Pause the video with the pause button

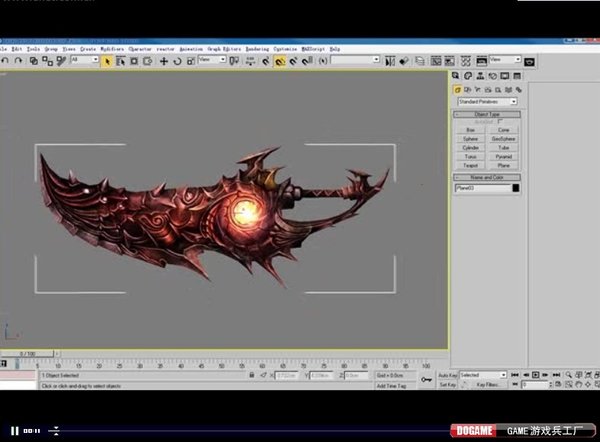pyautogui.click(x=14, y=431)
